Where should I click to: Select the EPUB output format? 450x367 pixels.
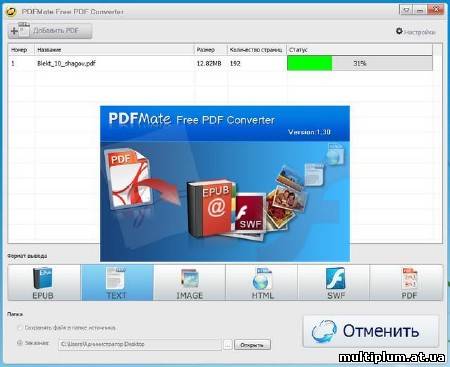point(44,283)
